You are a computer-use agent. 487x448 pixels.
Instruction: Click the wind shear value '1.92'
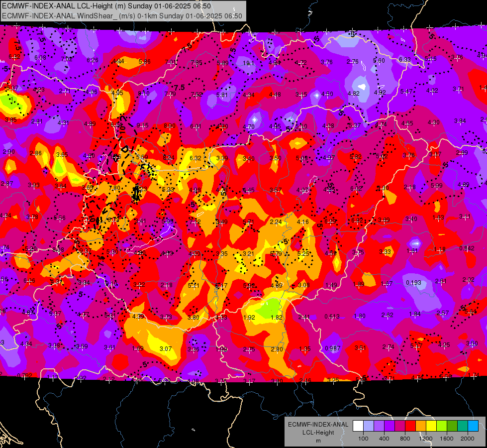[x=249, y=318]
